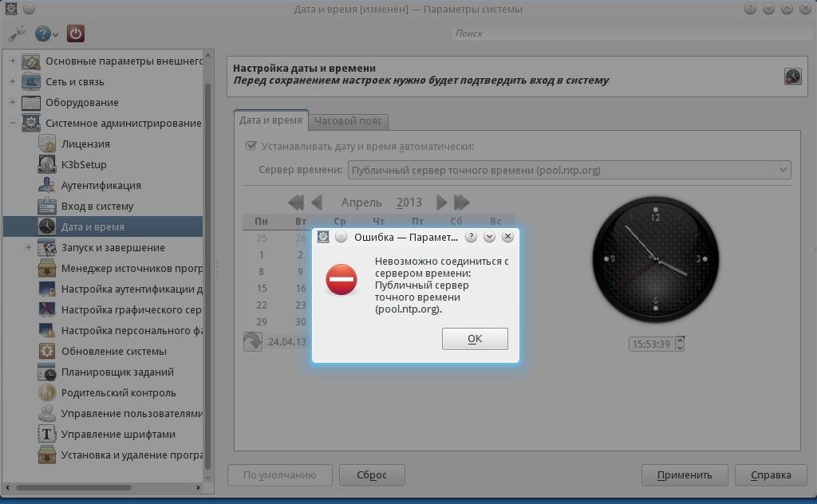The height and width of the screenshot is (504, 817).
Task: Expand the Сеть и связь category
Action: [13, 81]
